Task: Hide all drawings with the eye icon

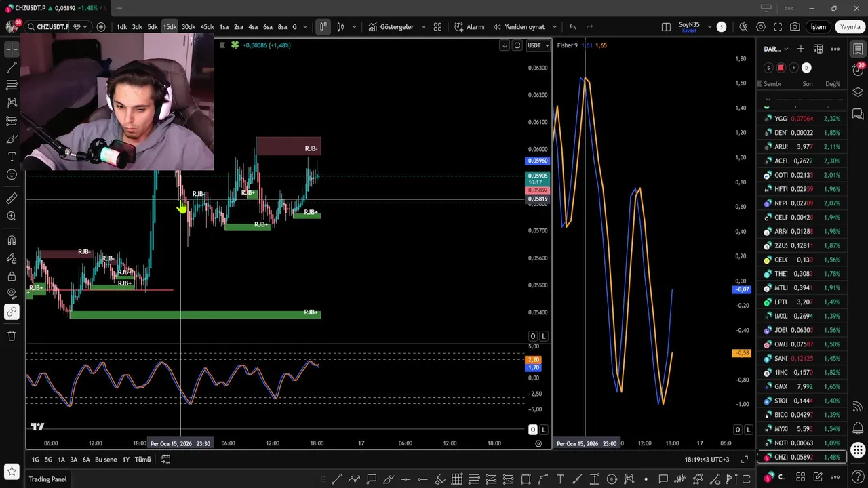Action: (x=12, y=293)
